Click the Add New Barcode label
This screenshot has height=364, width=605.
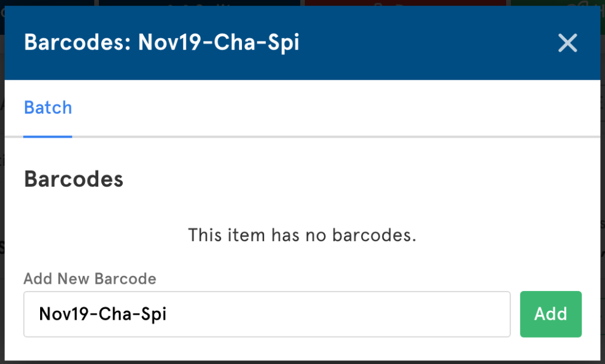point(90,278)
